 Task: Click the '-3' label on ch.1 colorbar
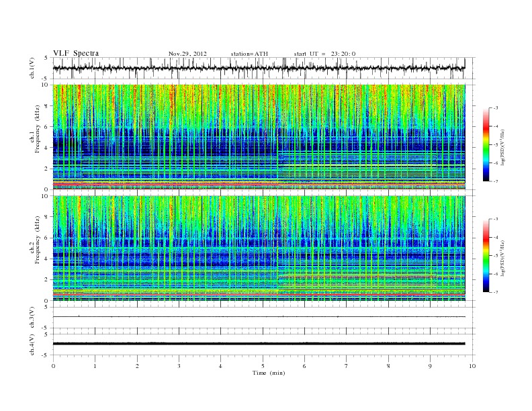tap(495, 108)
